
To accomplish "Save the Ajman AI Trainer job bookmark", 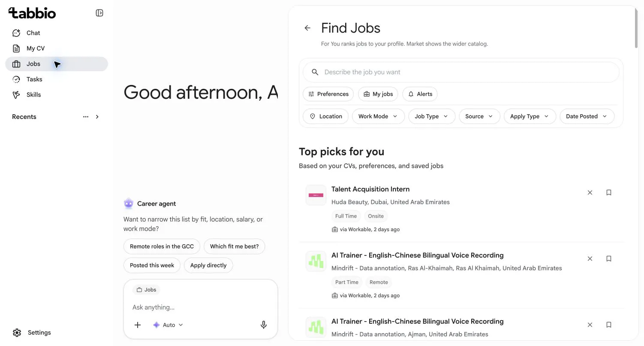I will [608, 325].
